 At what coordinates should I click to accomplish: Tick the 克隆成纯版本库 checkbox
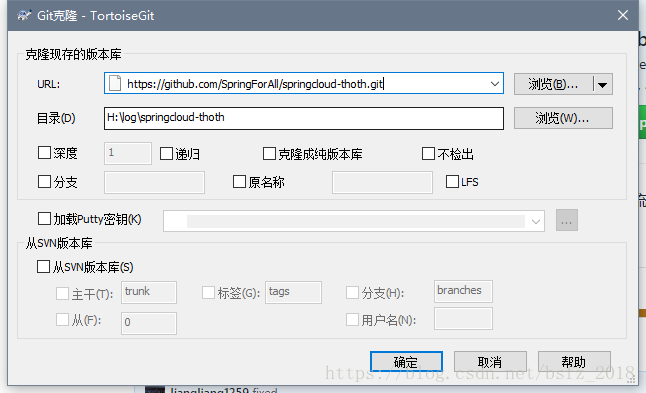coord(269,154)
